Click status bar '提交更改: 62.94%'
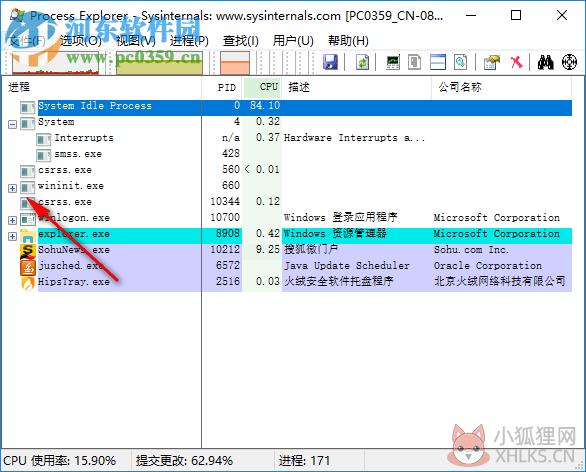 point(184,461)
